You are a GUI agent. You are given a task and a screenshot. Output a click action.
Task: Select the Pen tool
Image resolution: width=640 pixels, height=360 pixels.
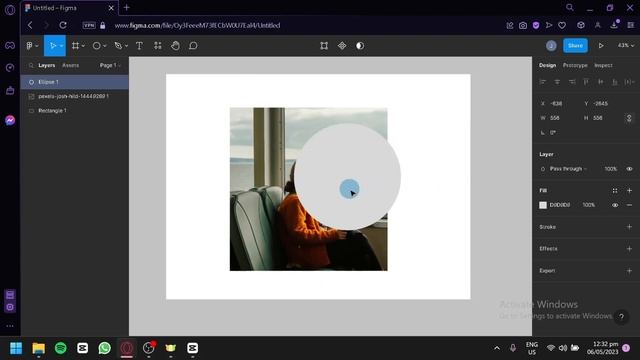click(118, 46)
